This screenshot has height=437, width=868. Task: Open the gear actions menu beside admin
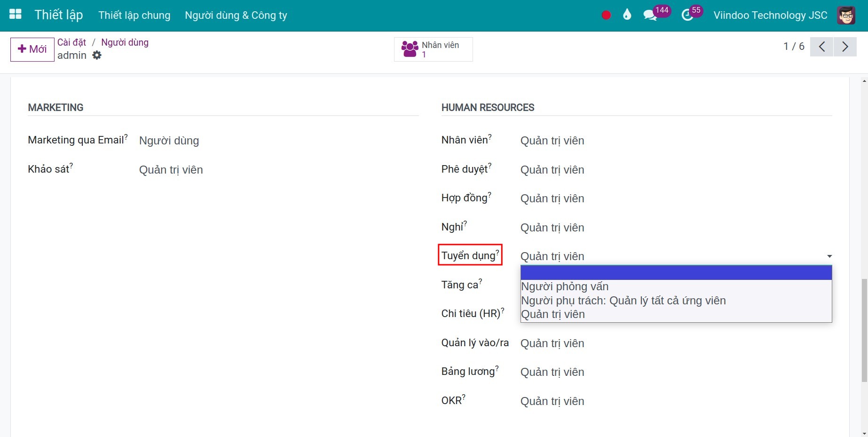click(97, 55)
